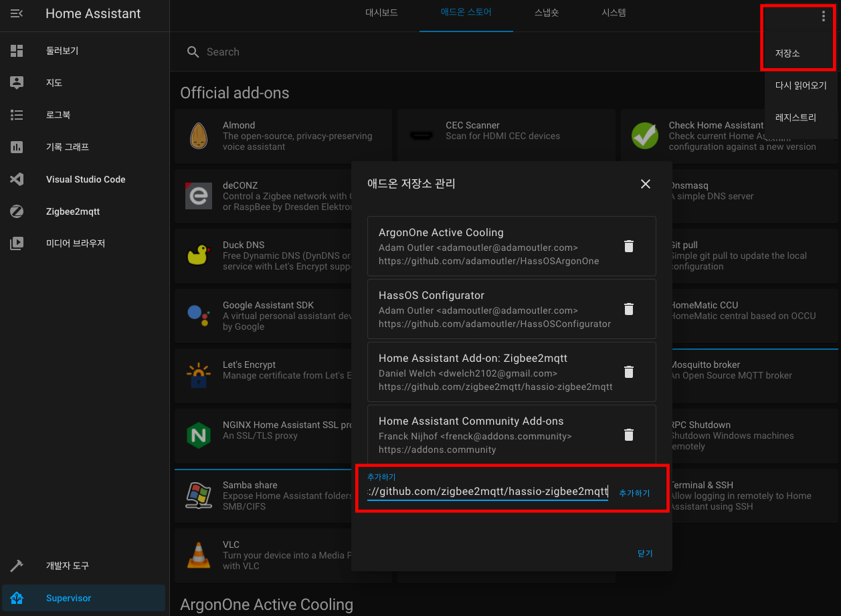Click the 로그북 logbook list icon
The image size is (841, 616).
[x=17, y=115]
